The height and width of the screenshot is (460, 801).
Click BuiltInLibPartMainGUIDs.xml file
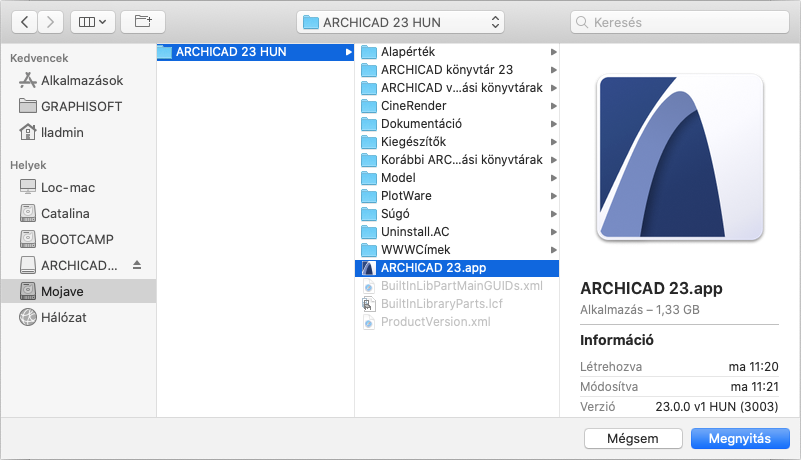pyautogui.click(x=457, y=286)
